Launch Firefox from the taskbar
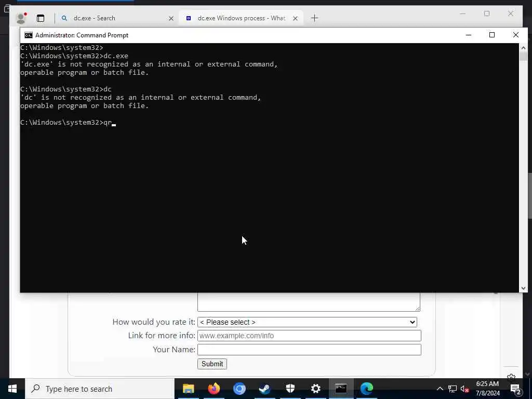This screenshot has width=532, height=399. coord(214,389)
